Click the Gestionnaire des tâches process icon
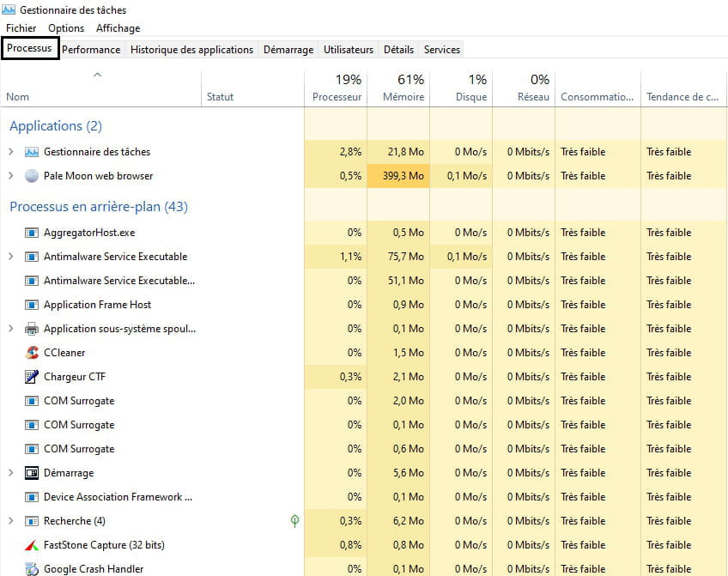The image size is (728, 576). pos(32,152)
